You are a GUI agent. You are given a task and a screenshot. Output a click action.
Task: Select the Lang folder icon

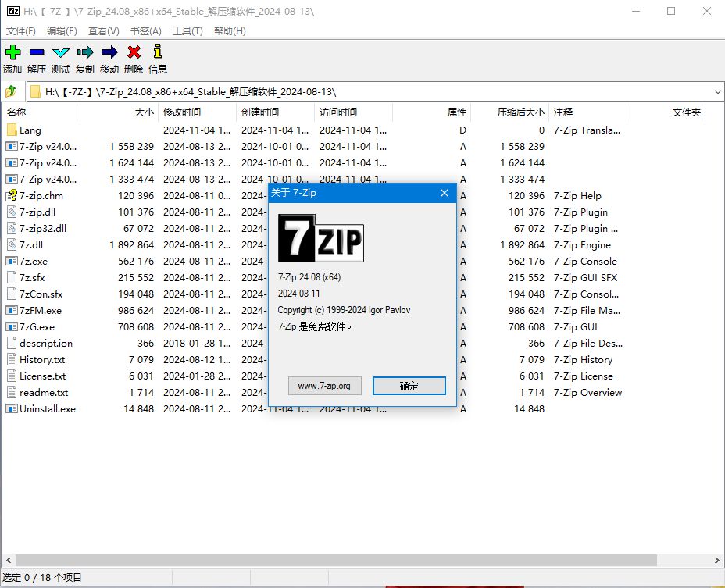[x=12, y=130]
